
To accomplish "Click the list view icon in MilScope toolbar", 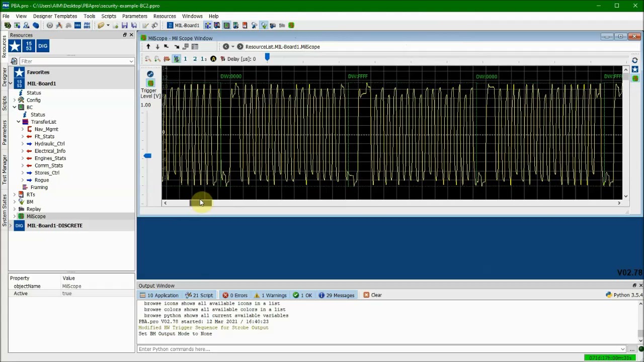I will coord(195,47).
